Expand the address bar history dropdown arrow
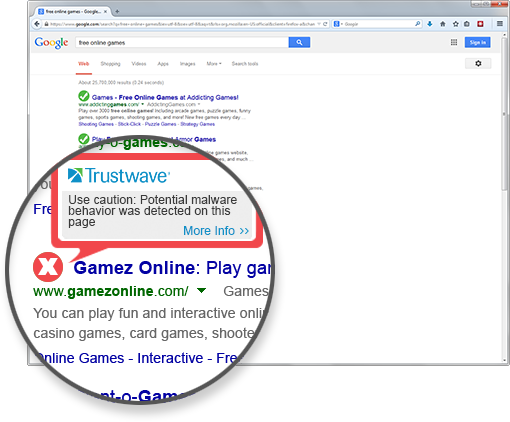 tap(319, 24)
